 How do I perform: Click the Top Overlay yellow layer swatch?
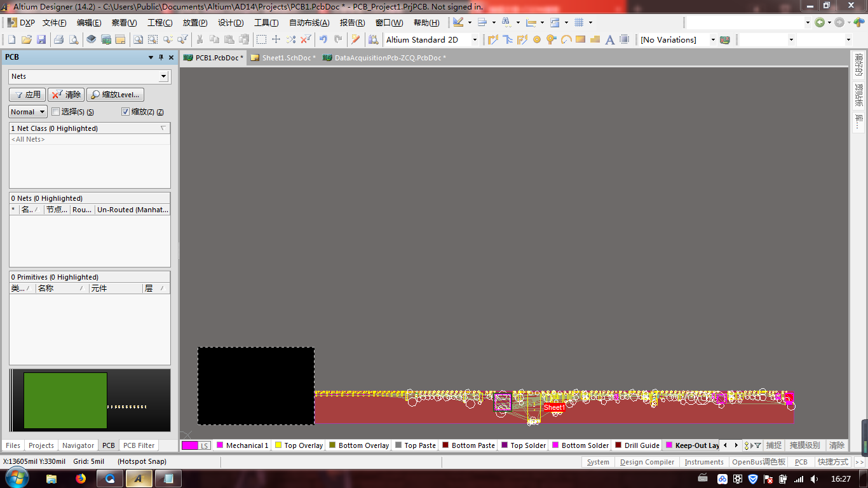pos(278,445)
